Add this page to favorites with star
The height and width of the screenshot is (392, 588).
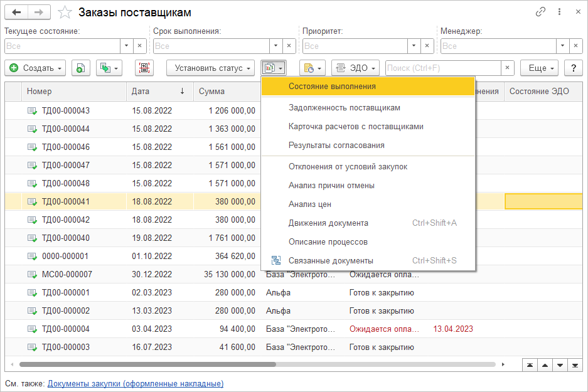point(64,13)
